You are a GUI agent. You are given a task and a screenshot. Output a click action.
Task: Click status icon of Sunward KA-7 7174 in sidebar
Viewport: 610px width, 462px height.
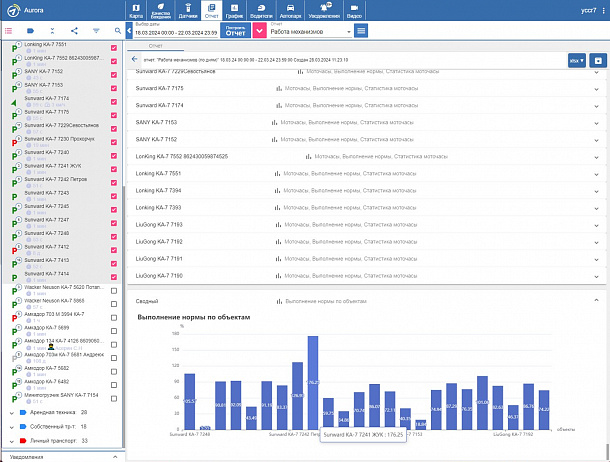tap(14, 103)
